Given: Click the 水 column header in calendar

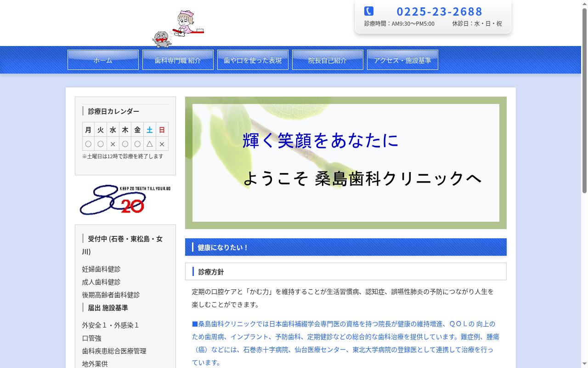Looking at the screenshot, I should (x=113, y=130).
